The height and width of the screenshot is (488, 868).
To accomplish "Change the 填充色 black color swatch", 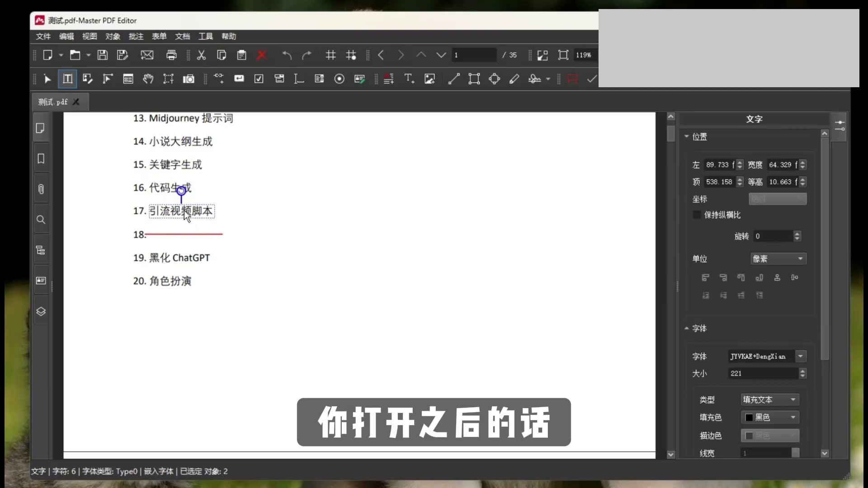I will pyautogui.click(x=750, y=418).
